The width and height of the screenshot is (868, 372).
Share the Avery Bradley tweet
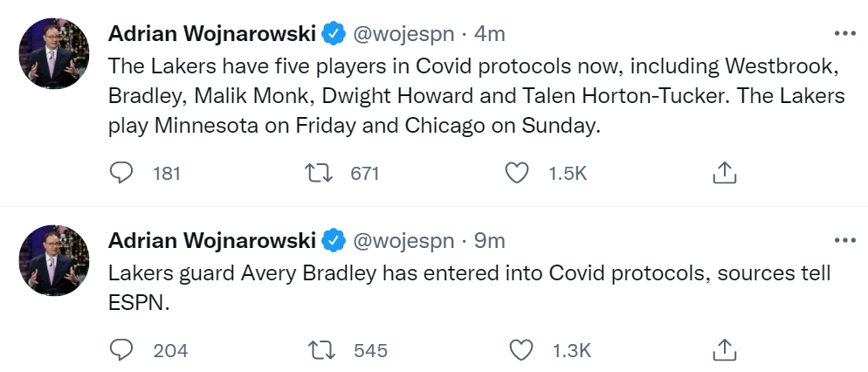pos(724,350)
